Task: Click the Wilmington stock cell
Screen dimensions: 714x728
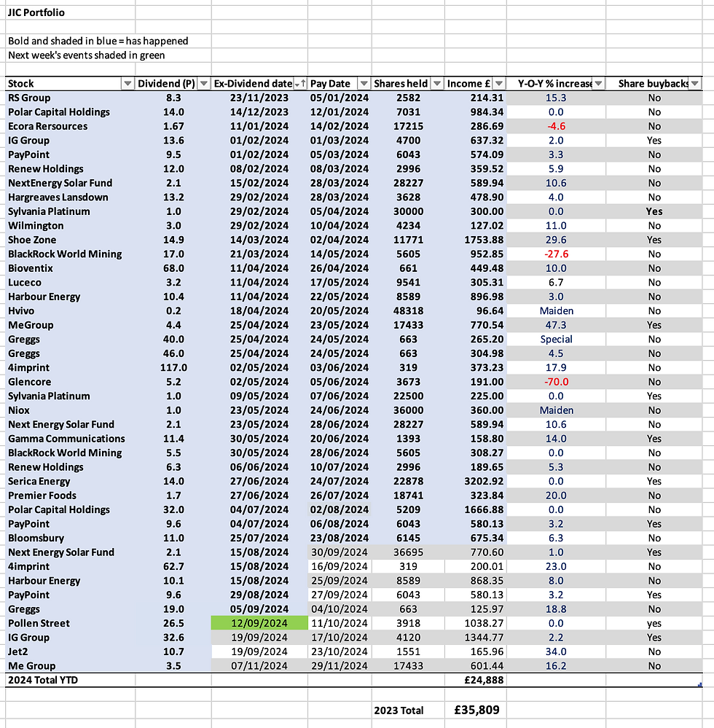Action: pyautogui.click(x=71, y=226)
